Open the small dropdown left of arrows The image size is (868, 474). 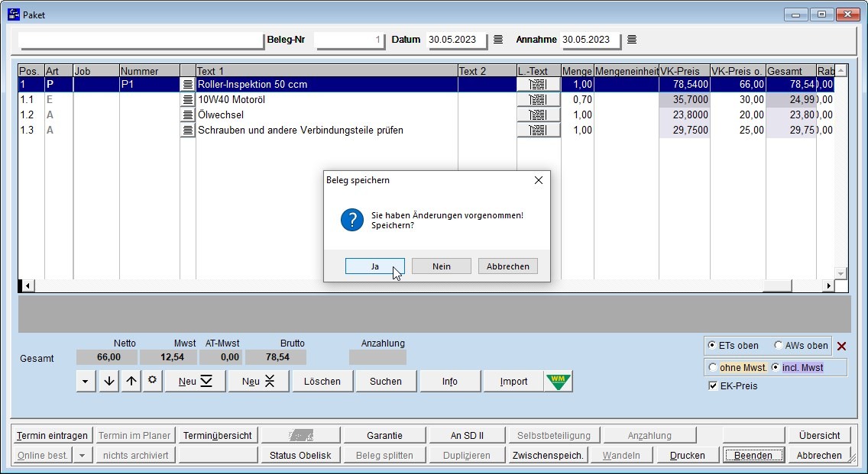click(86, 381)
